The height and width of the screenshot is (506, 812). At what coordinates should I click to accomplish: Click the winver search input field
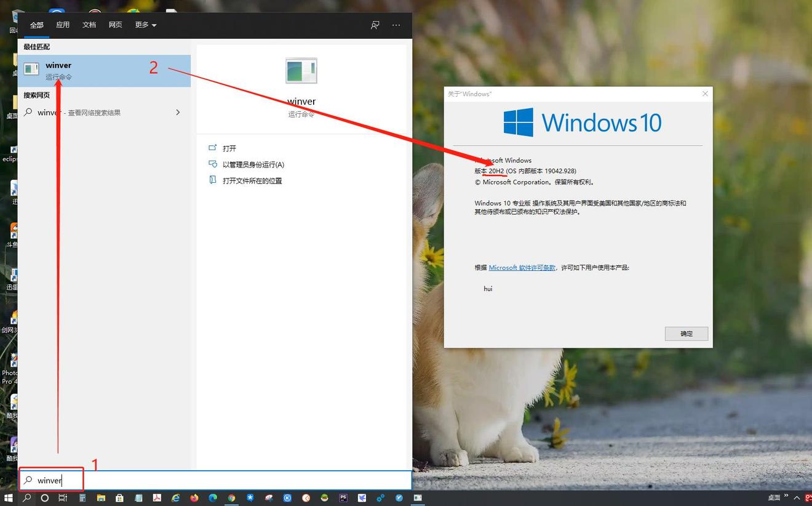[215, 480]
